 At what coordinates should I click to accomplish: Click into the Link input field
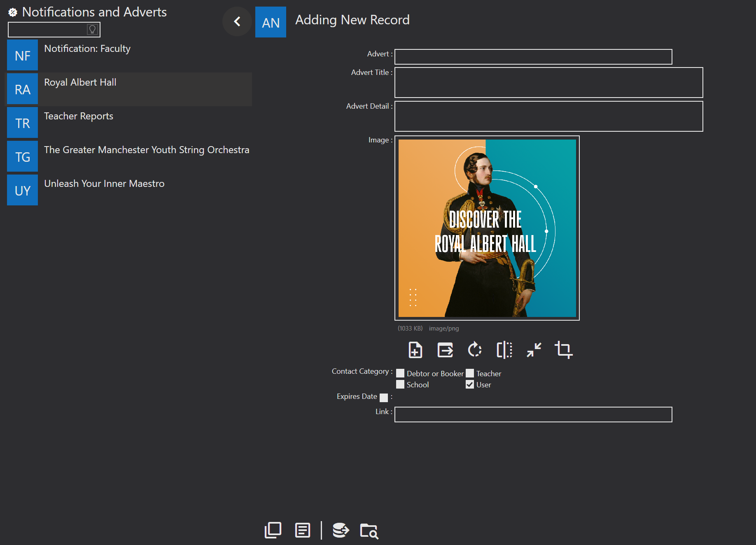[x=533, y=415]
